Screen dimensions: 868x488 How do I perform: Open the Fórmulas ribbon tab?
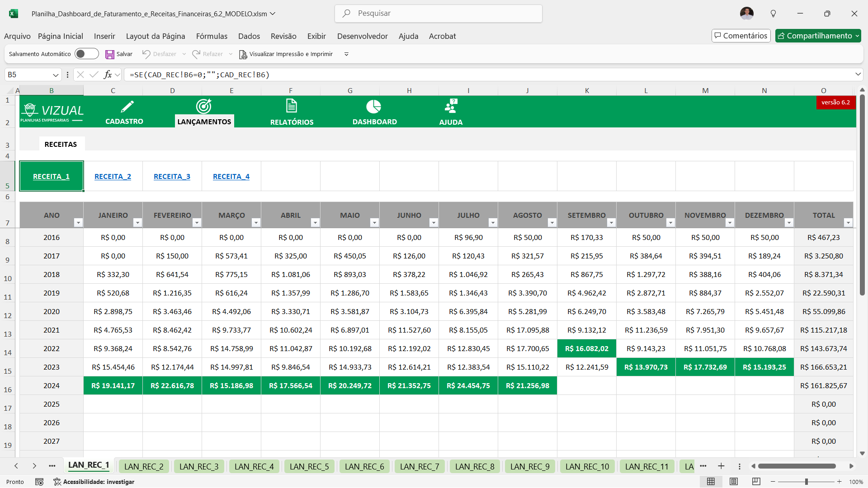[x=212, y=36]
